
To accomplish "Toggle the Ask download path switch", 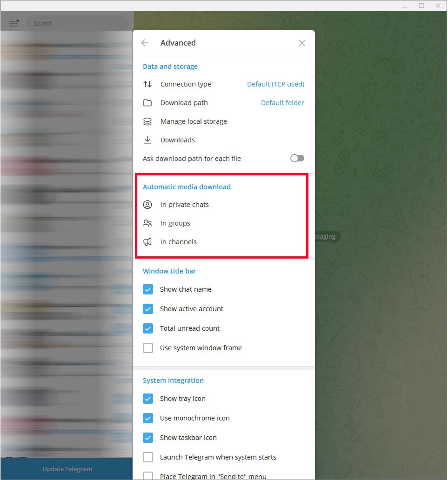I will tap(298, 159).
